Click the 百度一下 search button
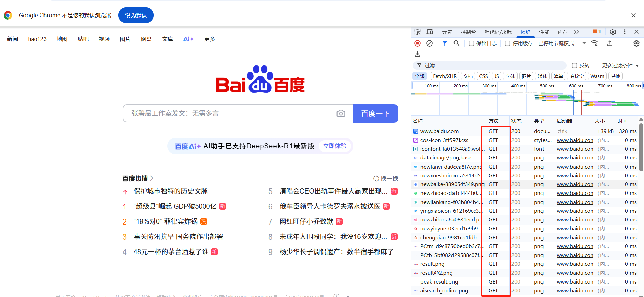Viewport: 644px width, 297px height. tap(375, 113)
